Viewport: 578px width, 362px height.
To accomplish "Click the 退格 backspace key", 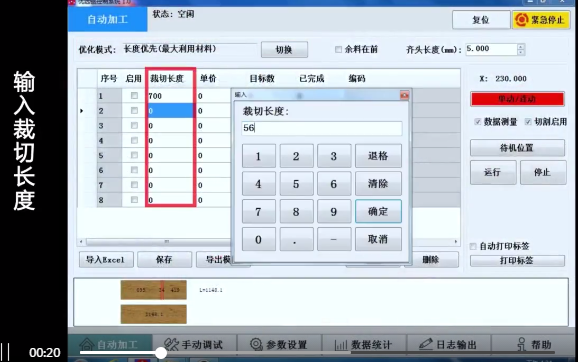I will [x=378, y=156].
